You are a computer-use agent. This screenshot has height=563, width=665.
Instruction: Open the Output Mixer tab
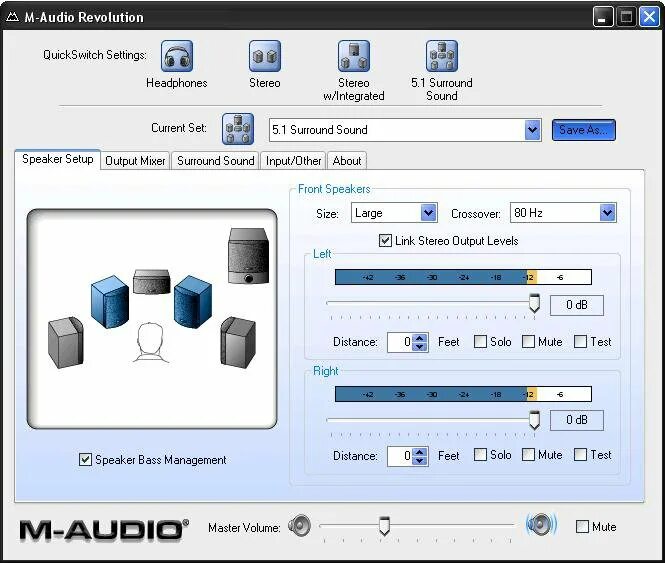[x=135, y=161]
